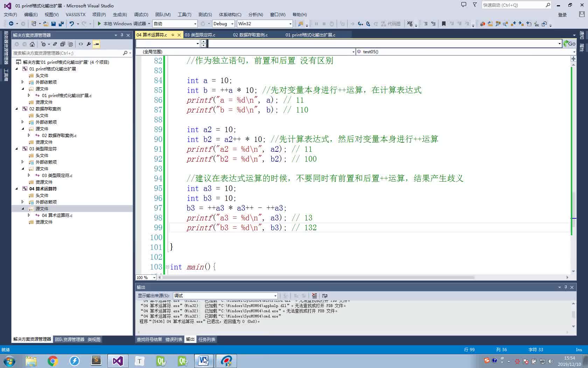588x368 pixels.
Task: Click the Undo arrow icon
Action: pos(72,23)
